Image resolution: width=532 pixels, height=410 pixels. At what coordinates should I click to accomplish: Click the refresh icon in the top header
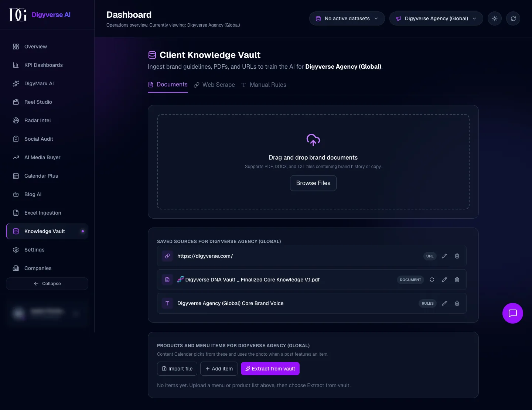coord(513,18)
